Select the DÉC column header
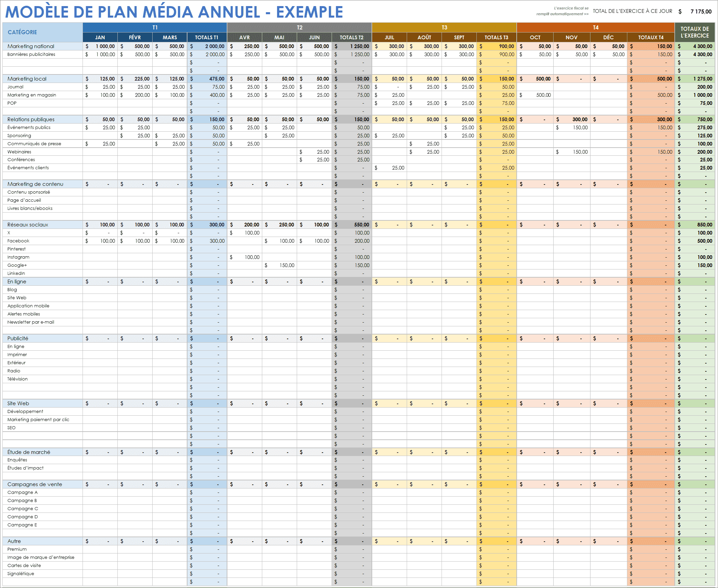 pyautogui.click(x=608, y=37)
